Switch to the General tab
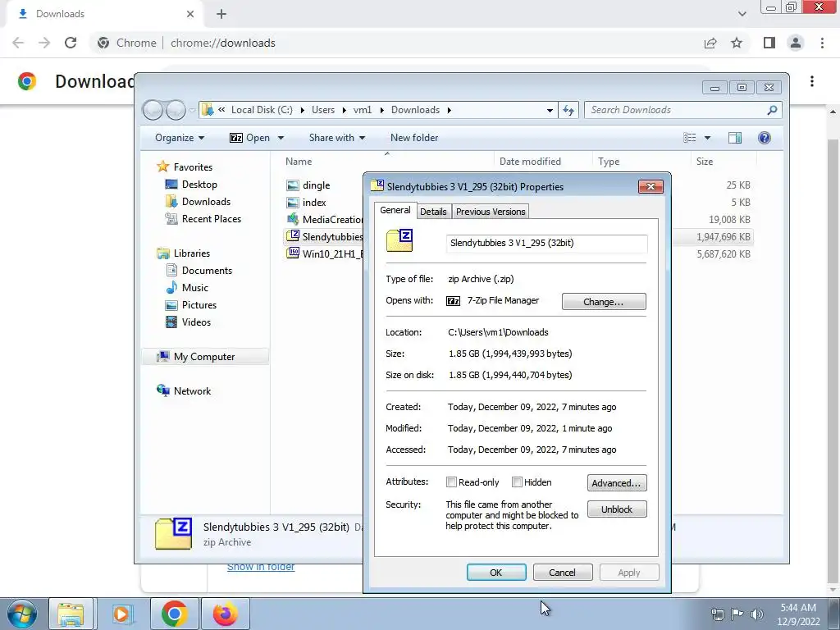This screenshot has width=840, height=630. [395, 210]
